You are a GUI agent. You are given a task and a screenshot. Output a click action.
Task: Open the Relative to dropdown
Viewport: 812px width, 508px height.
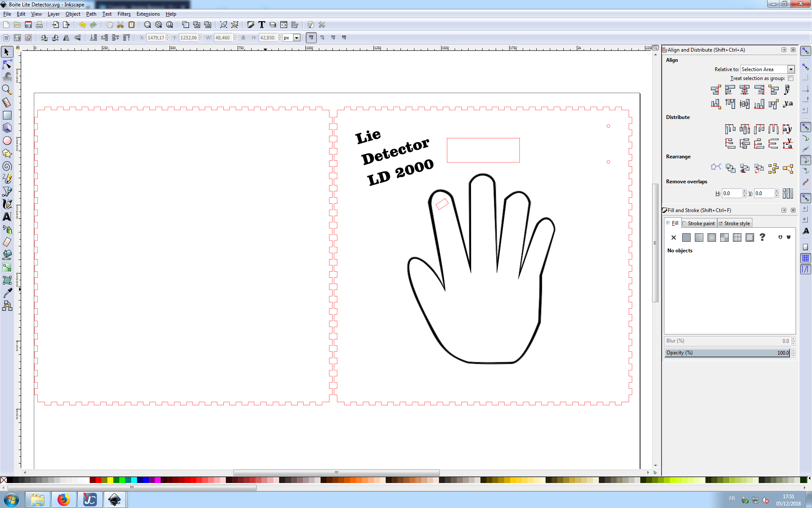pyautogui.click(x=790, y=69)
